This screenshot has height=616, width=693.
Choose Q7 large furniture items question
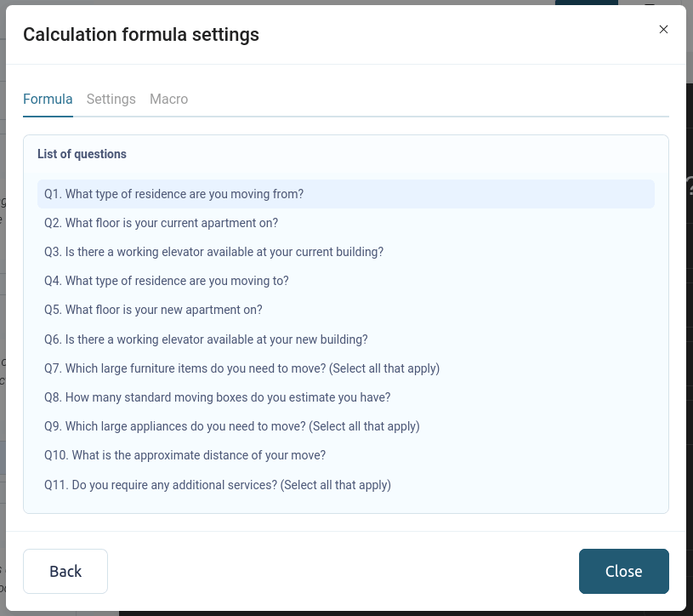242,368
